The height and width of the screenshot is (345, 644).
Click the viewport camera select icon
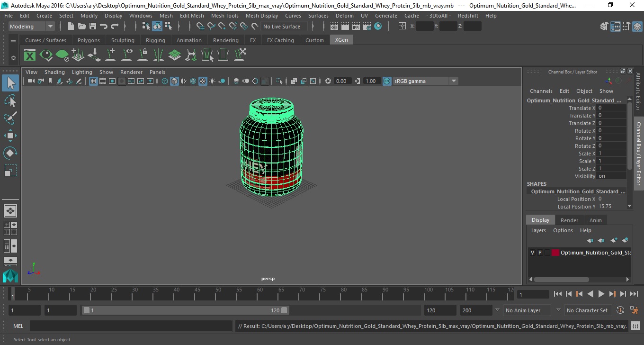31,81
